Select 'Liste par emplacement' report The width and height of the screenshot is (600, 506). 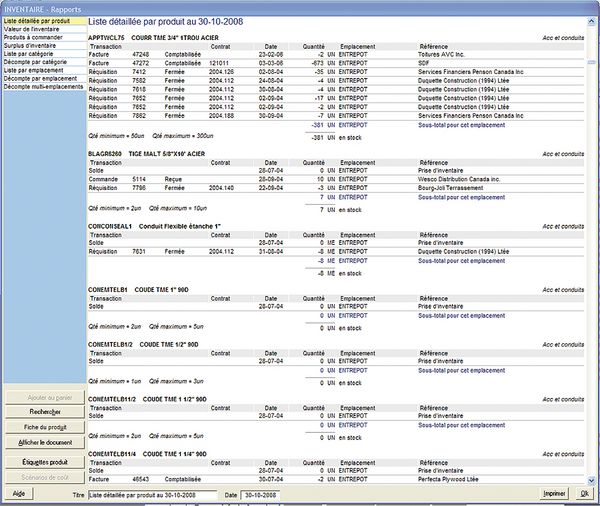[x=45, y=70]
